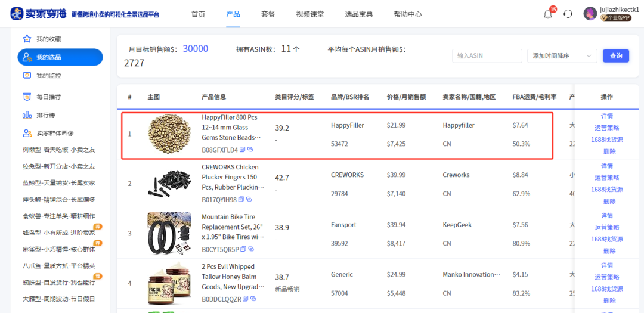Click the 卖家穿海 logo icon
This screenshot has height=313, width=644.
click(17, 14)
